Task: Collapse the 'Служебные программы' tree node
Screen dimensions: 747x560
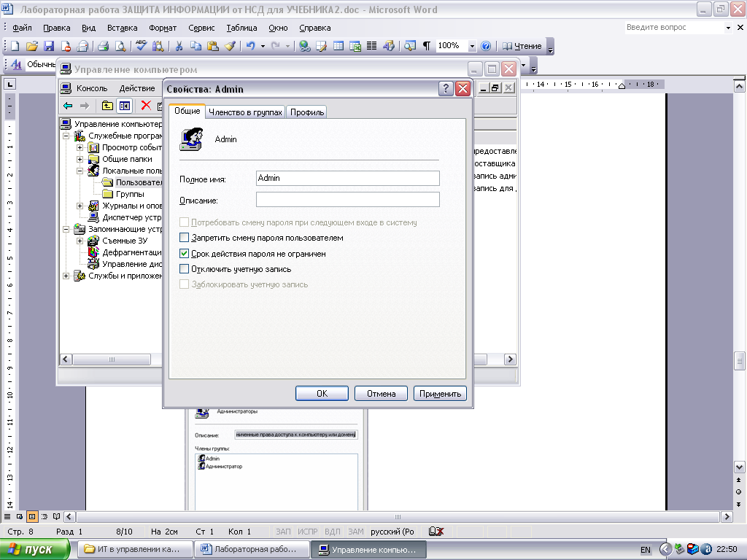Action: pos(66,136)
